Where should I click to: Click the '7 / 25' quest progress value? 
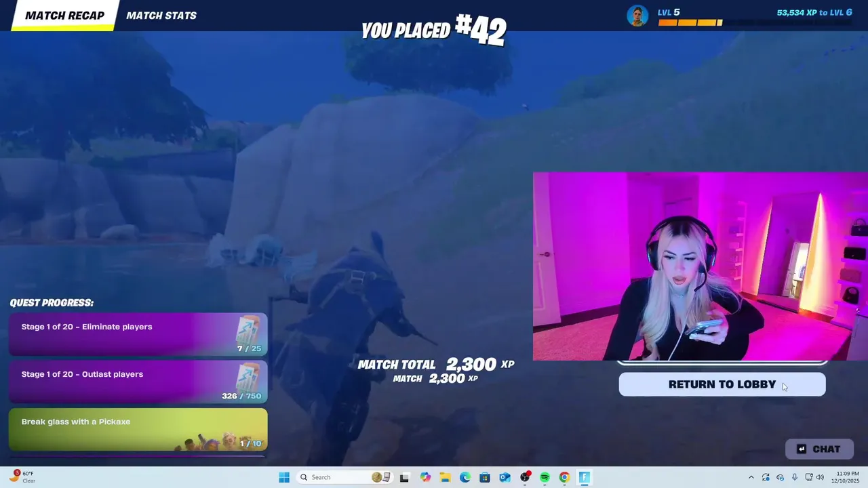tap(249, 348)
